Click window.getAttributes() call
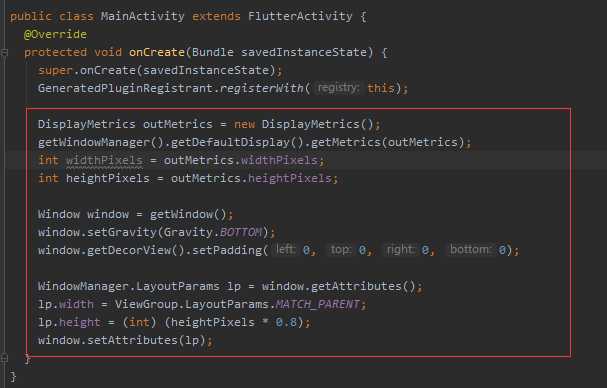 point(339,286)
